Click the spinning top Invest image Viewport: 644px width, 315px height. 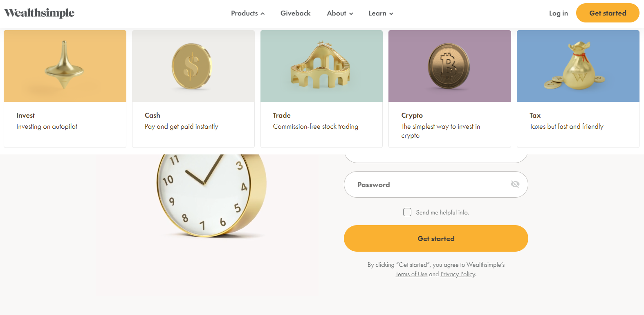tap(65, 65)
